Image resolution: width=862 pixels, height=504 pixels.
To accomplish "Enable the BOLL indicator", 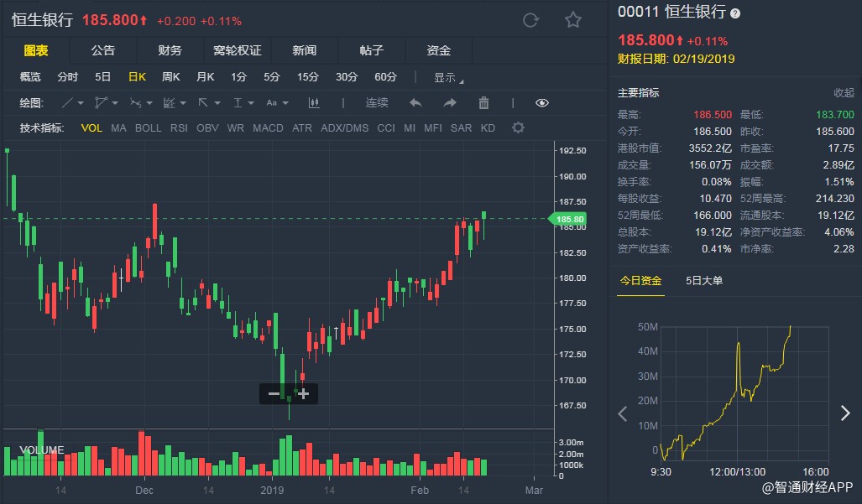I will click(x=148, y=128).
